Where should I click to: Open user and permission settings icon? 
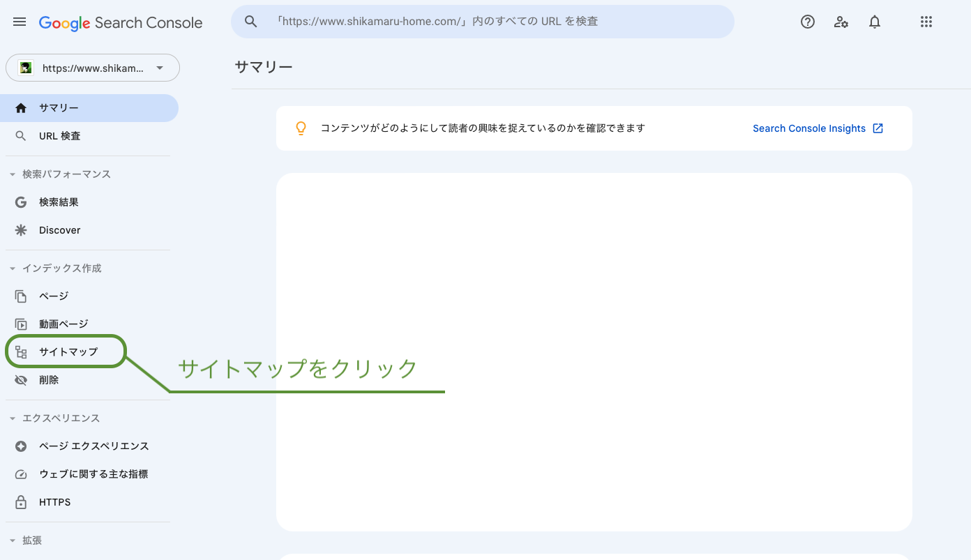841,22
